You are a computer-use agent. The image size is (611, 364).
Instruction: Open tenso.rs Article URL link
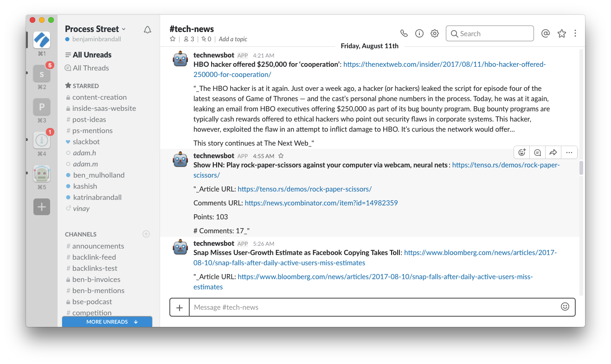coord(304,189)
